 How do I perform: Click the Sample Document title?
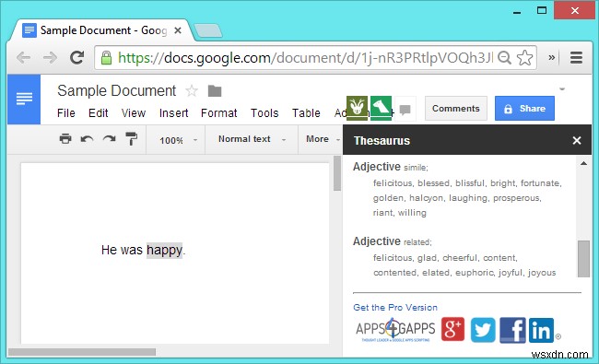click(x=116, y=91)
